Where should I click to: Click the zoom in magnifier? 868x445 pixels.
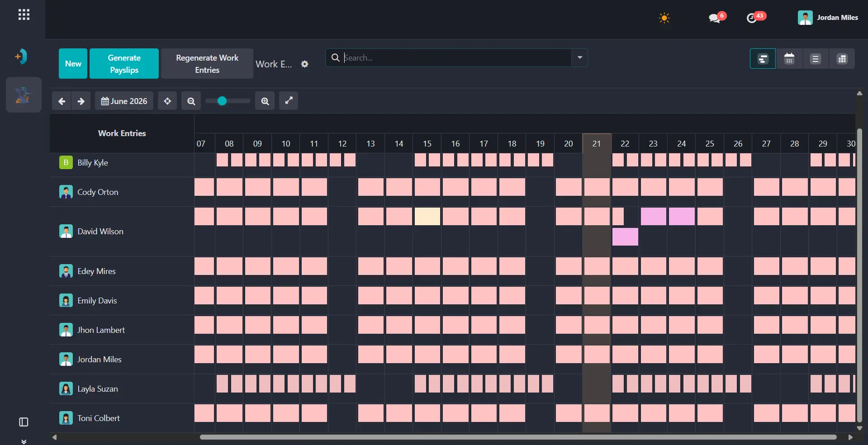[x=265, y=101]
